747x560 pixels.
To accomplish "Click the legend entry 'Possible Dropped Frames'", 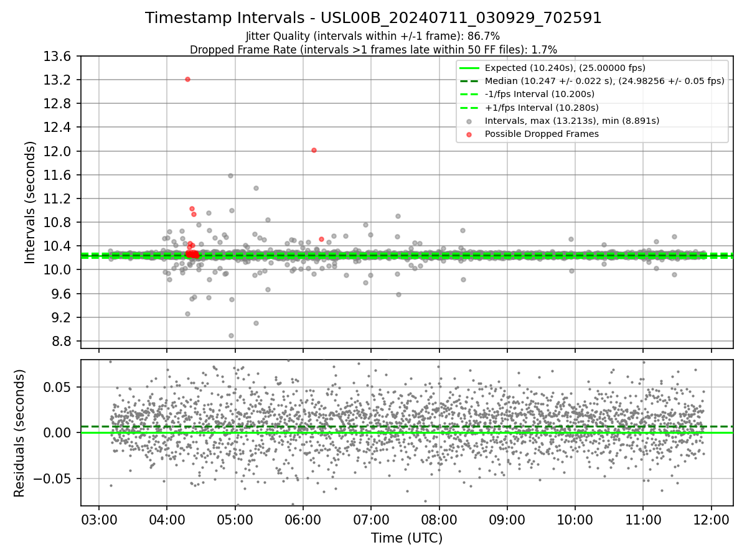I will coord(542,134).
